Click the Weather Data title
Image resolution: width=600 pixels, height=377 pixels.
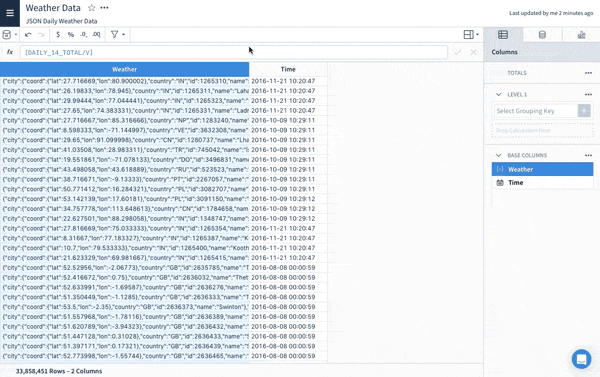tap(53, 8)
